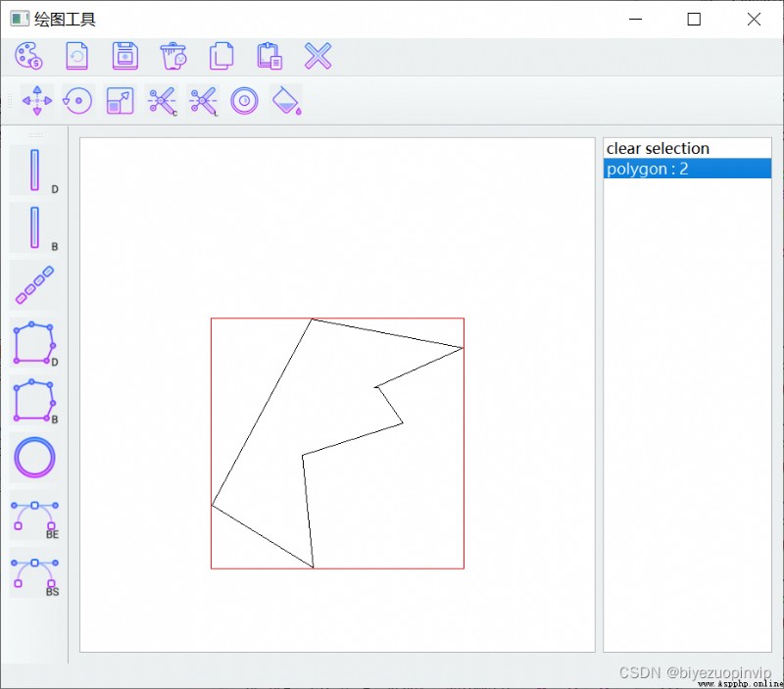Select the polygon tool labeled D
The image size is (784, 689).
(36, 343)
